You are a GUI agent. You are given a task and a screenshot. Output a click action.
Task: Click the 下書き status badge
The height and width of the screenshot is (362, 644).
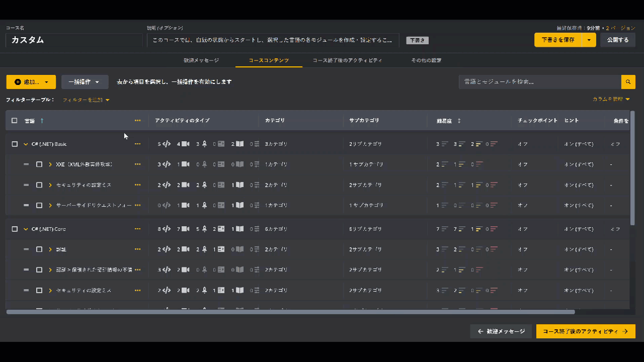417,40
